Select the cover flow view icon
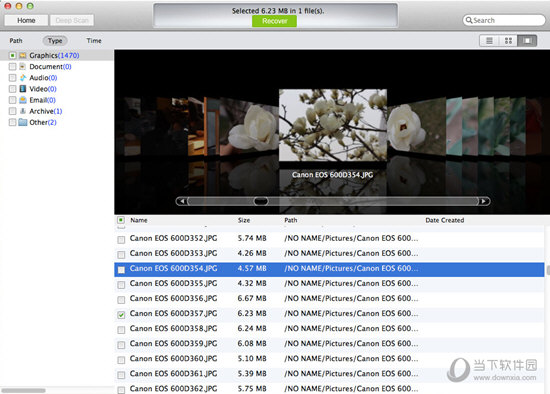 (527, 41)
